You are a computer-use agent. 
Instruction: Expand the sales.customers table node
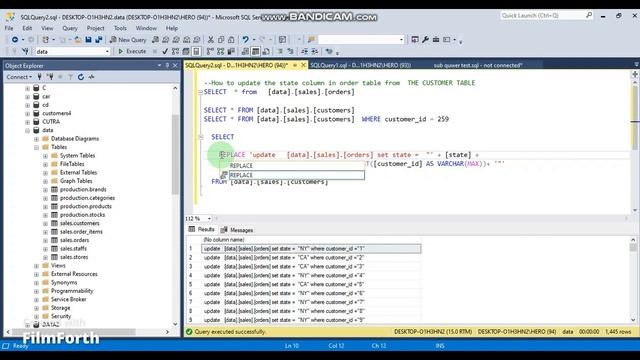tap(45, 224)
